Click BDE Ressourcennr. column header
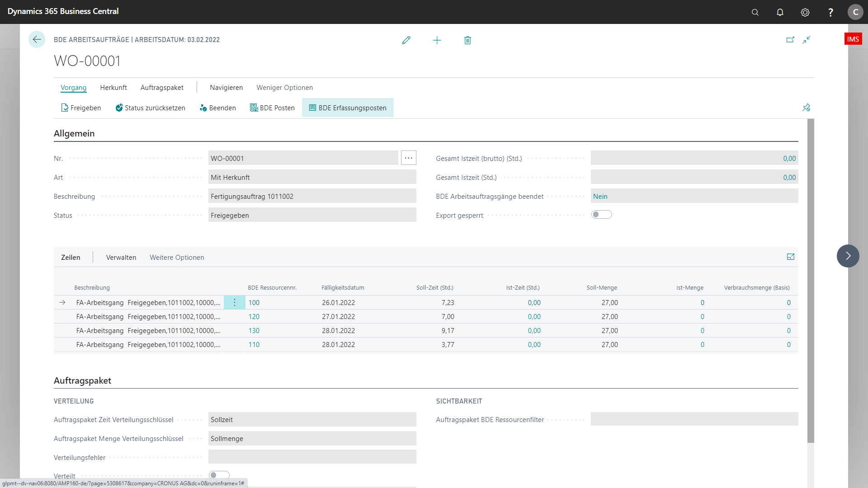Image resolution: width=868 pixels, height=488 pixels. (272, 288)
